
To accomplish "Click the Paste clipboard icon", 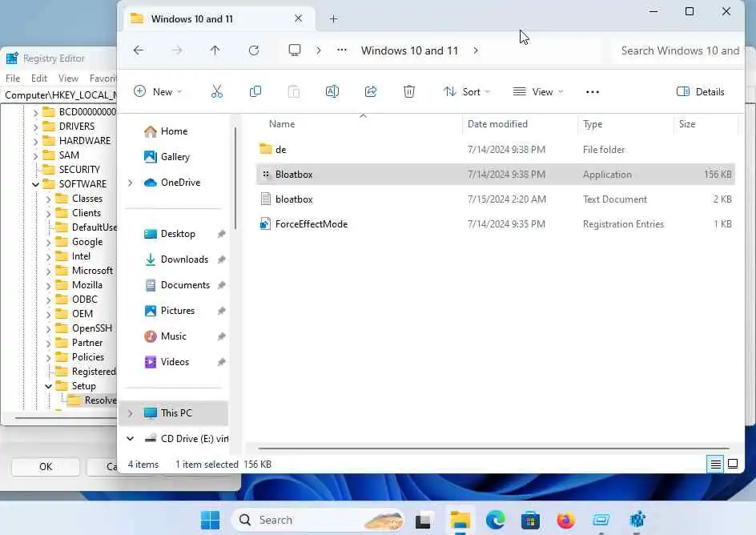I will 294,91.
